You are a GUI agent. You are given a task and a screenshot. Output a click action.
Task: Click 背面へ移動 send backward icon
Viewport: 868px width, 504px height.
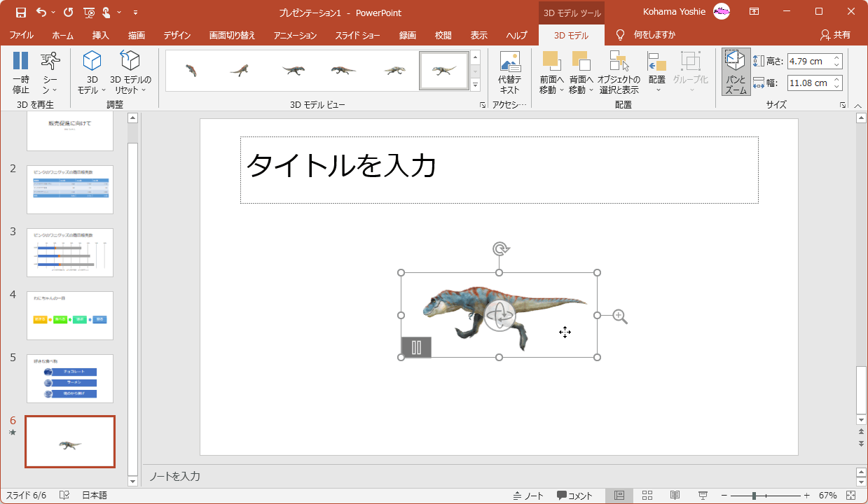(x=581, y=62)
